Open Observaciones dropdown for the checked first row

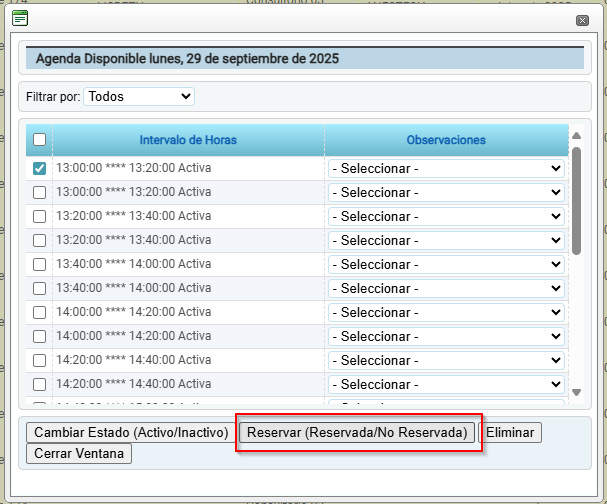(446, 168)
